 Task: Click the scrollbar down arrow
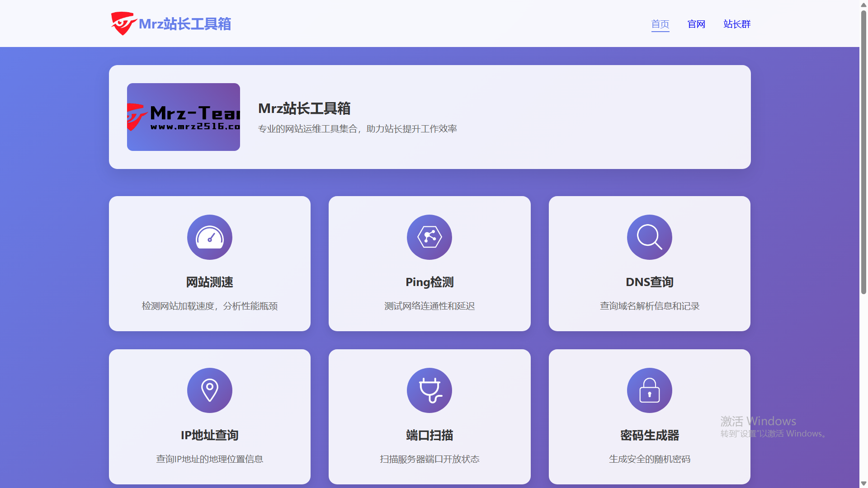(863, 483)
